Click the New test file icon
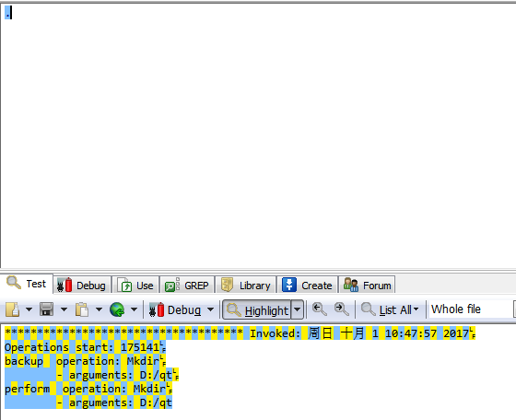 pyautogui.click(x=12, y=309)
